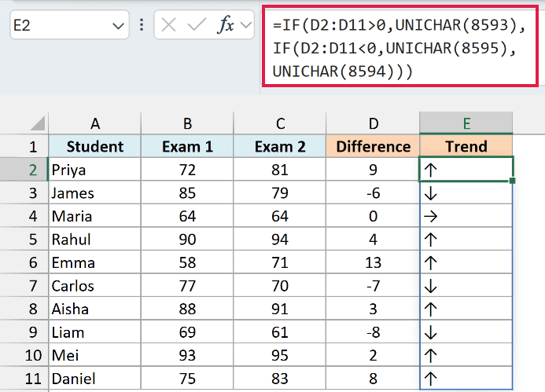Click the three-dot formula bar handle
This screenshot has height=392, width=545.
click(142, 25)
